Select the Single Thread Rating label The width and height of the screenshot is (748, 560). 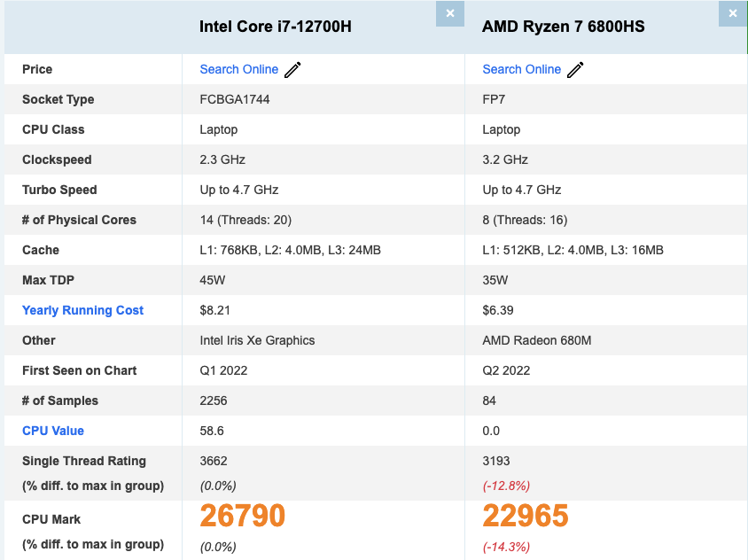84,461
